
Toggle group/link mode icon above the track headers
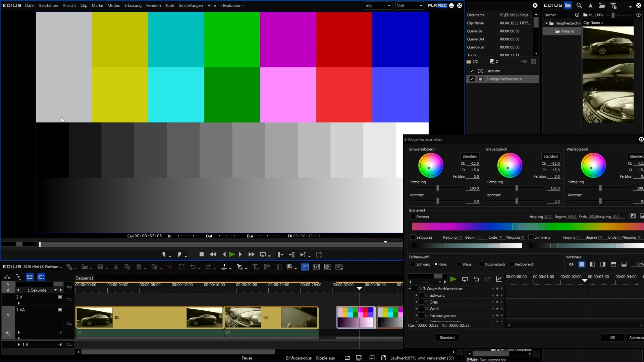[x=30, y=277]
